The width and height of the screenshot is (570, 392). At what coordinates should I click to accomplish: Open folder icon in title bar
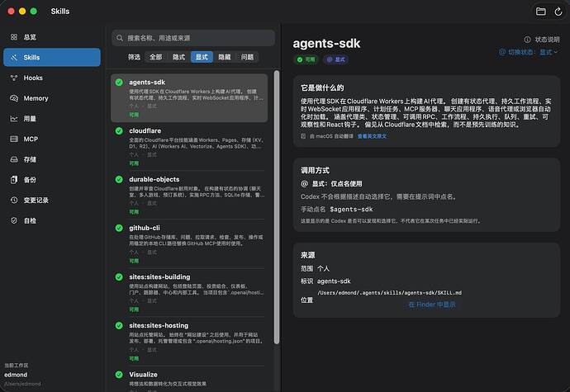click(540, 12)
